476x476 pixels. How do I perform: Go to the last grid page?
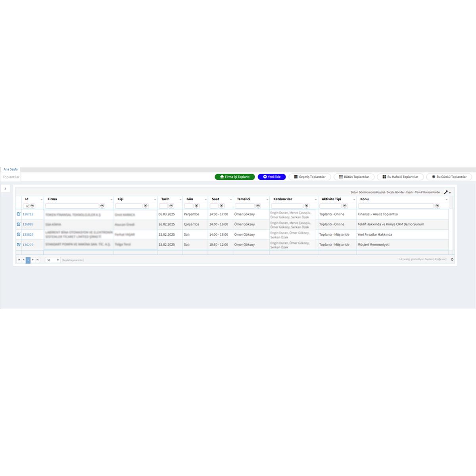pyautogui.click(x=38, y=260)
